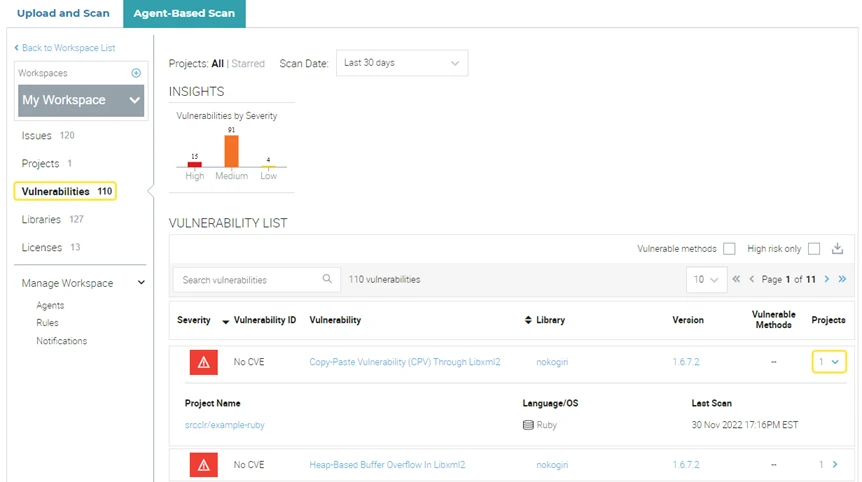Click the High severity red bar
Screen dimensions: 862x482
[195, 164]
